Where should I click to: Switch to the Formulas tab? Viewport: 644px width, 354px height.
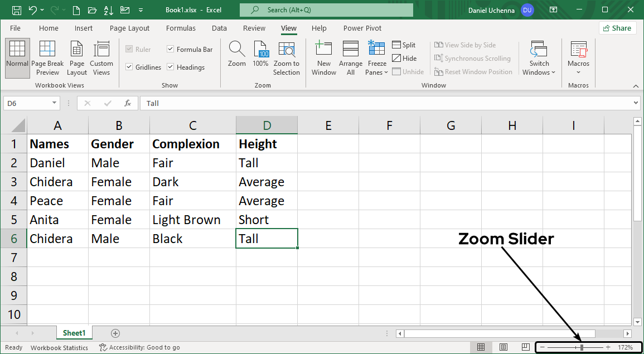pyautogui.click(x=181, y=28)
